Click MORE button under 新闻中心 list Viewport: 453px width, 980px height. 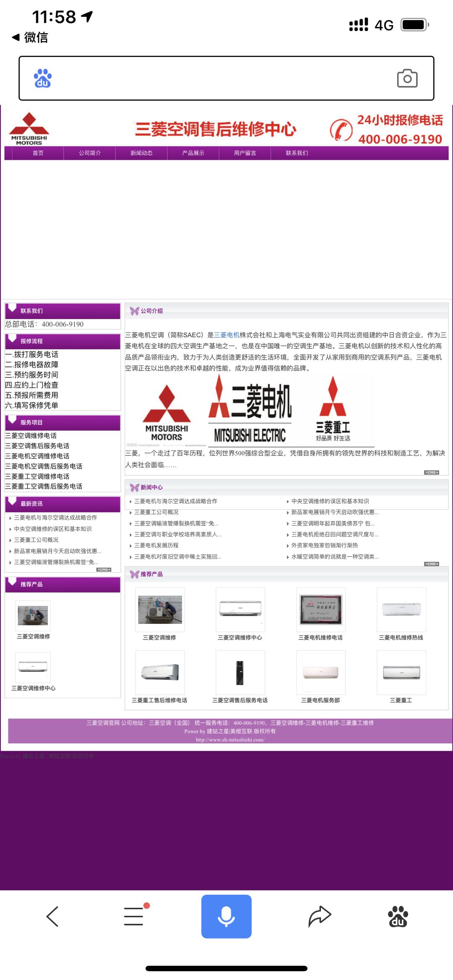[431, 564]
